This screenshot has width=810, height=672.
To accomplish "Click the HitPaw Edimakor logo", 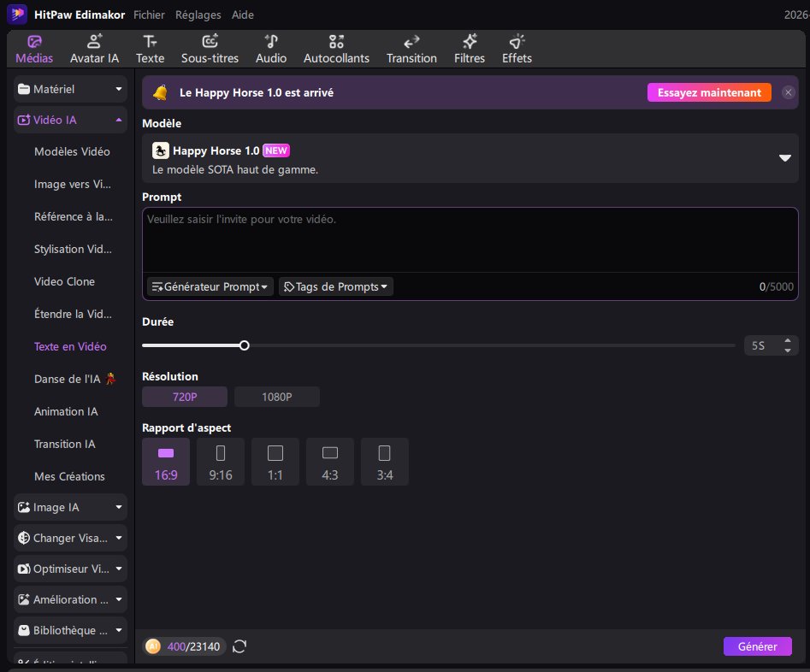I will 17,15.
